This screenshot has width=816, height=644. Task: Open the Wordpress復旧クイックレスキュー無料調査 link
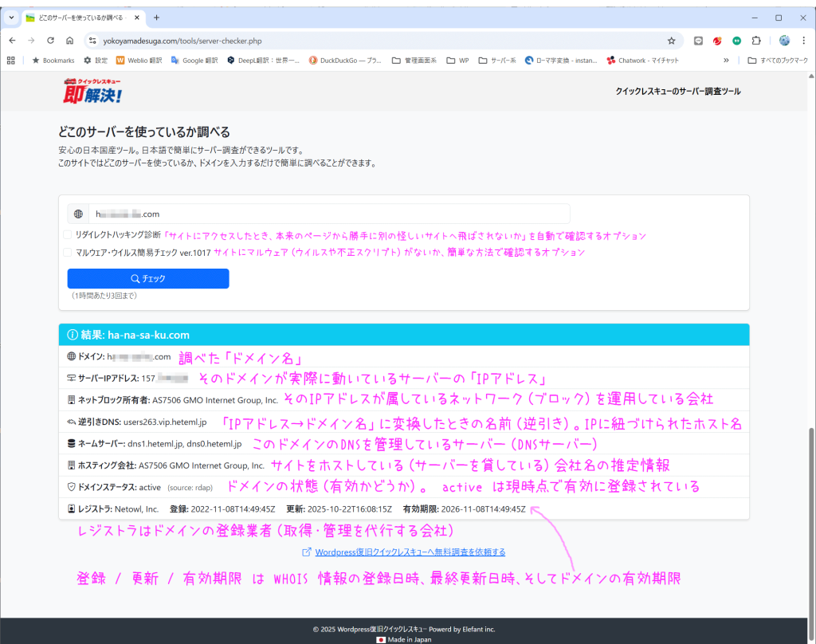pyautogui.click(x=410, y=552)
